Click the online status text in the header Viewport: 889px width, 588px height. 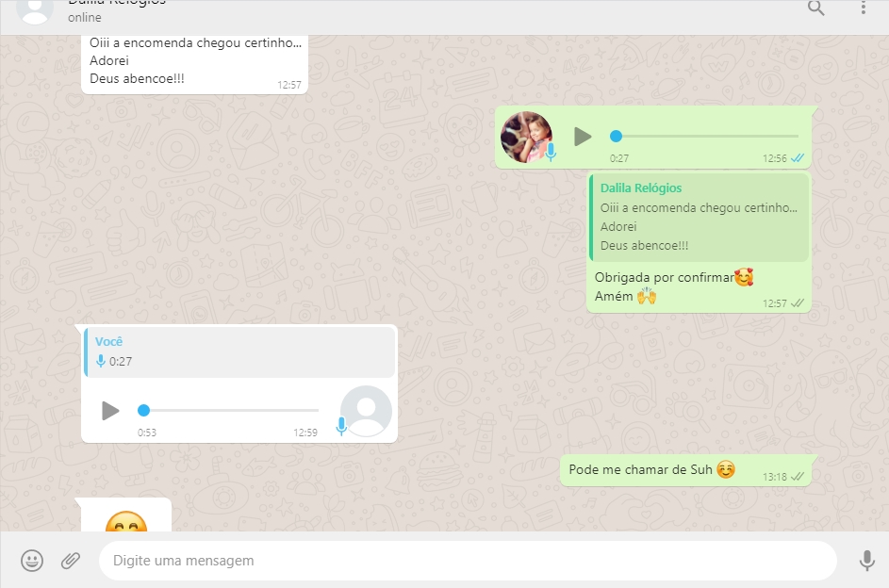(x=85, y=18)
